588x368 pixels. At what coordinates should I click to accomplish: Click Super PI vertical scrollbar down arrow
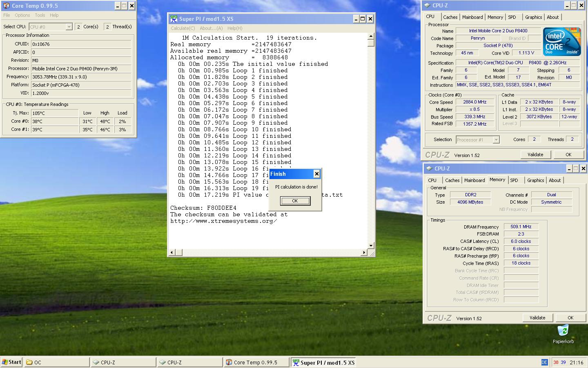pyautogui.click(x=371, y=246)
